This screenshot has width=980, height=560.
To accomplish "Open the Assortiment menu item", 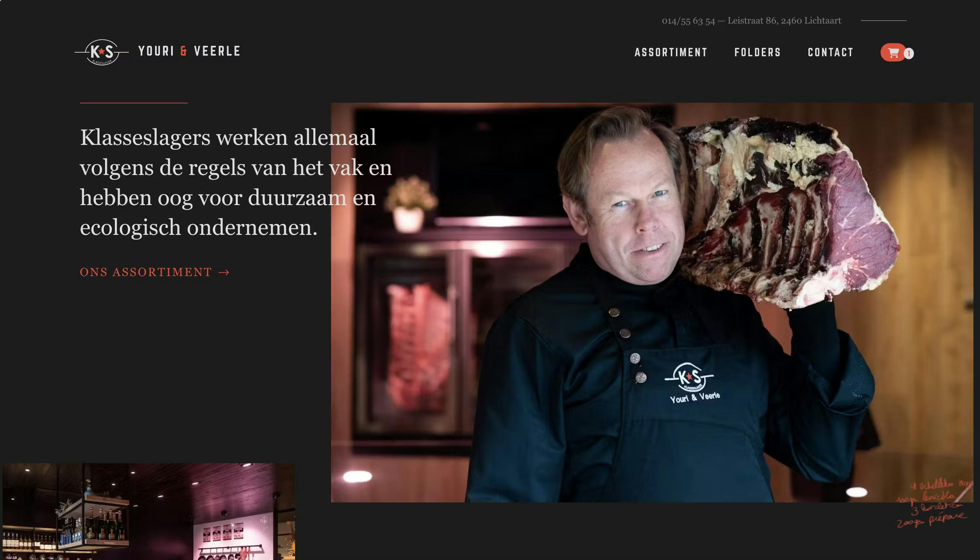I will pos(671,52).
